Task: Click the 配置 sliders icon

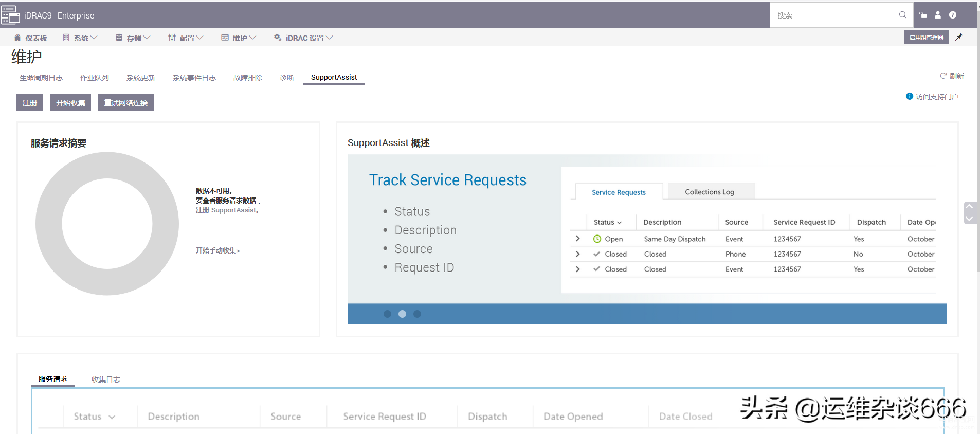Action: [172, 38]
